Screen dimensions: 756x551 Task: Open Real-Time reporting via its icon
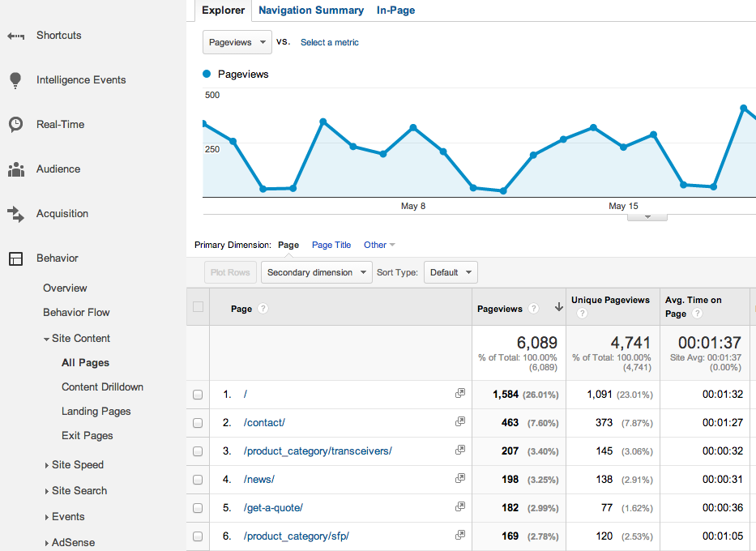coord(16,124)
